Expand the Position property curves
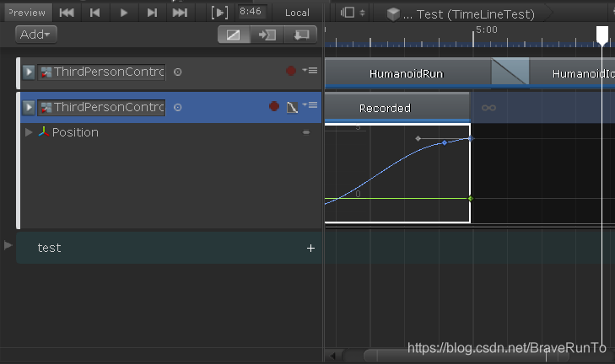The height and width of the screenshot is (364, 615). [29, 132]
